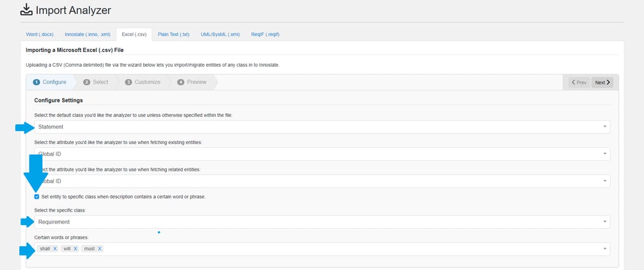Screen dimensions: 644x270
Task: Switch to the Plain Text (.txt) tab
Action: point(174,34)
